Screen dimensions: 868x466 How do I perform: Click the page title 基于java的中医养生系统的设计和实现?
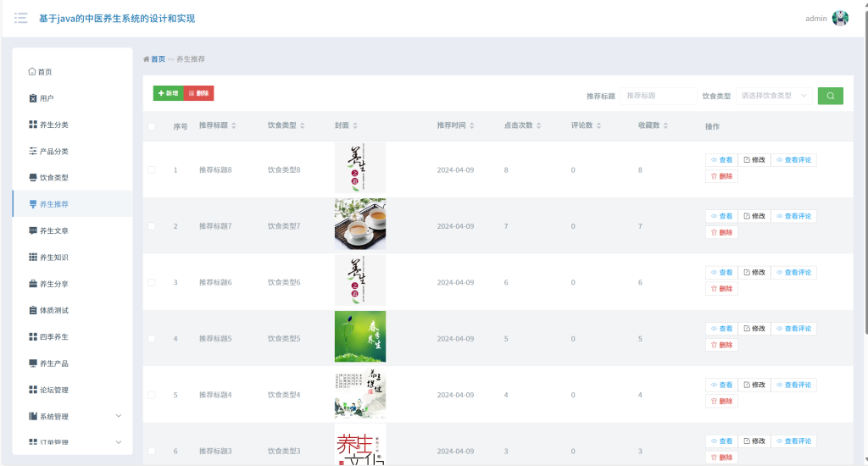pos(117,19)
